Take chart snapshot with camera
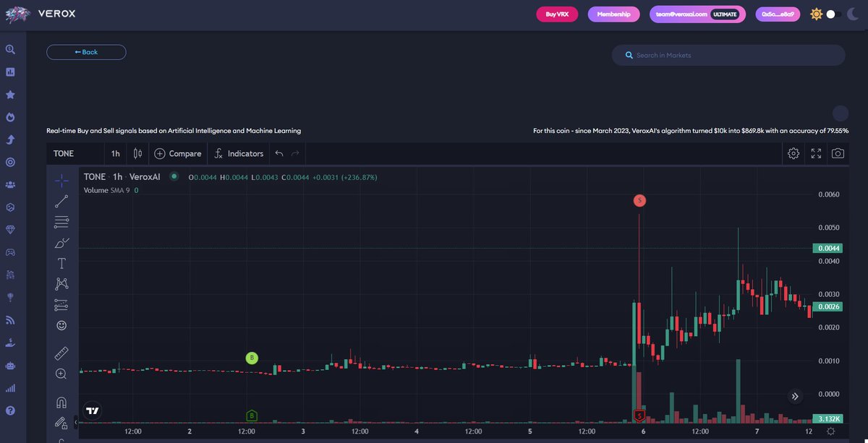The width and height of the screenshot is (868, 443). [x=838, y=153]
